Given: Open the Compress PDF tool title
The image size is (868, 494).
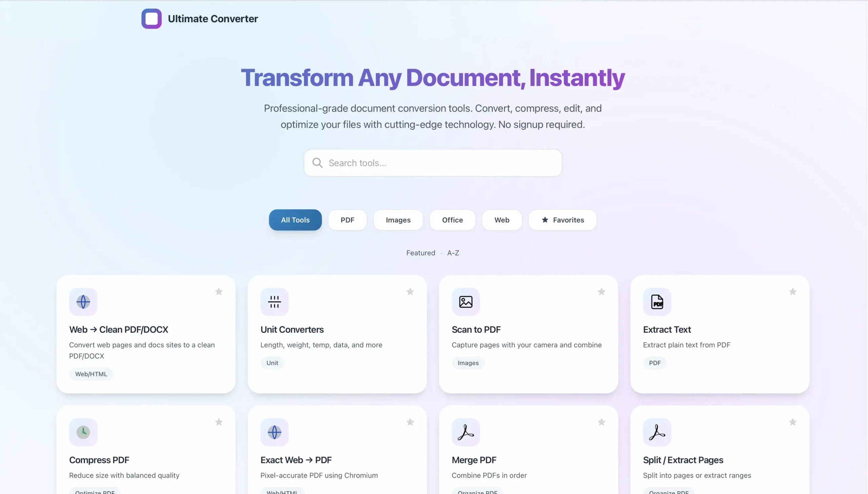Looking at the screenshot, I should 99,460.
